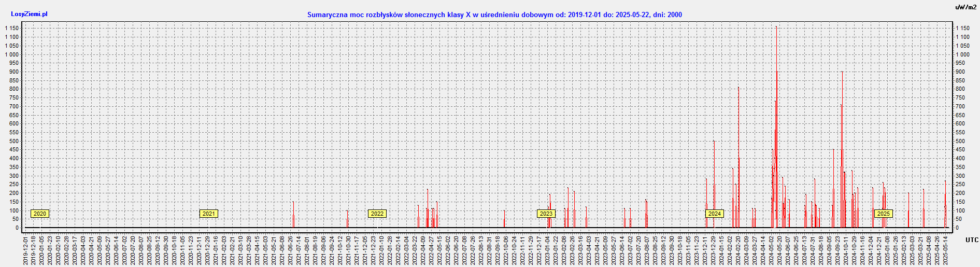This screenshot has height=267, width=980.
Task: Select the yellow 2024 year marker
Action: tap(714, 214)
